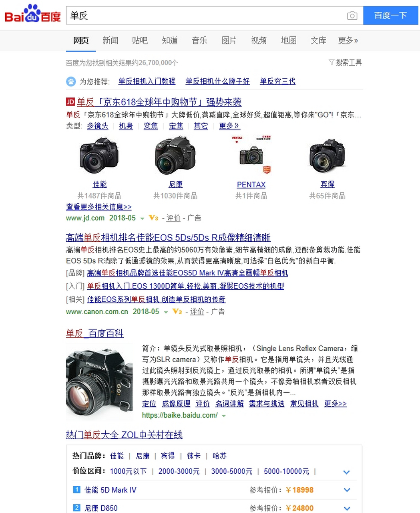Switch to the 贴吧 tab

[x=140, y=40]
